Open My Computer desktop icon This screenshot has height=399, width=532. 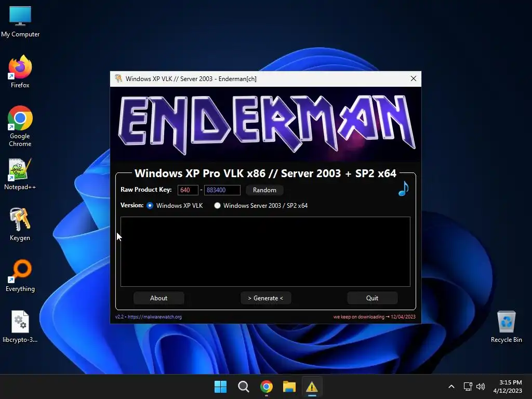(20, 21)
